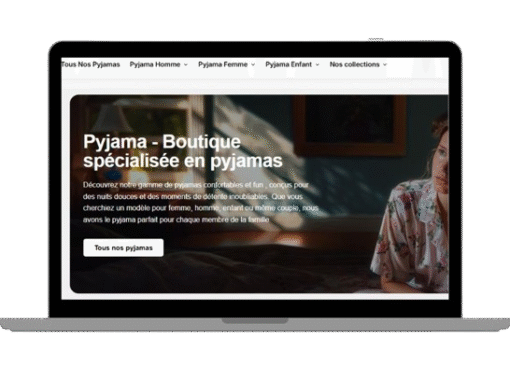This screenshot has width=510, height=382.
Task: Open the Nos collections menu item
Action: point(354,64)
